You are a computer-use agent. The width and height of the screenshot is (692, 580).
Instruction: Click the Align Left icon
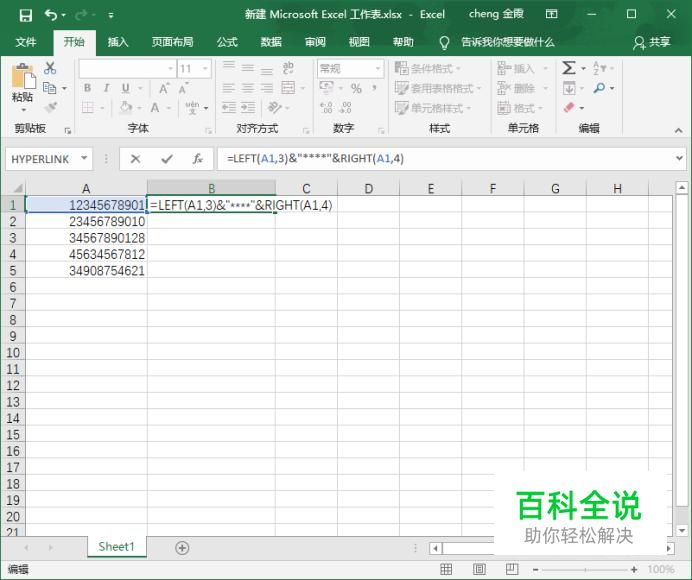229,88
